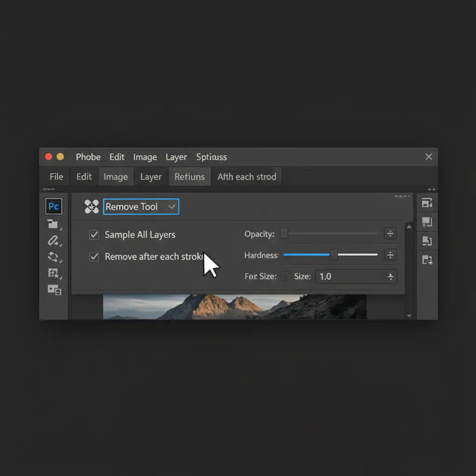The image size is (476, 476).
Task: Click the Pc app logo in toolbar
Action: click(54, 206)
